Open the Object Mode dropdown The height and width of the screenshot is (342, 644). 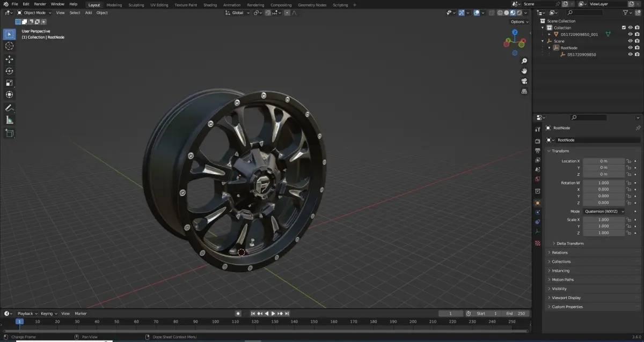[x=34, y=13]
